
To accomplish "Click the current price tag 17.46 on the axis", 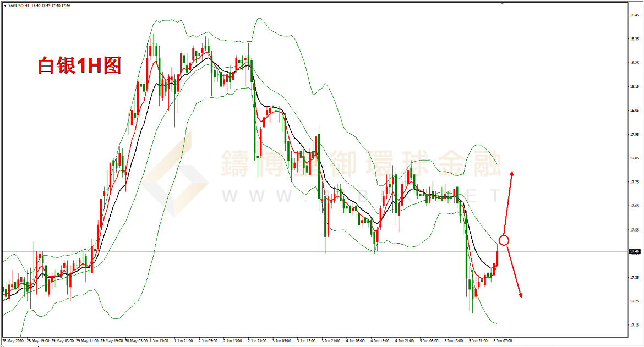I will 635,252.
